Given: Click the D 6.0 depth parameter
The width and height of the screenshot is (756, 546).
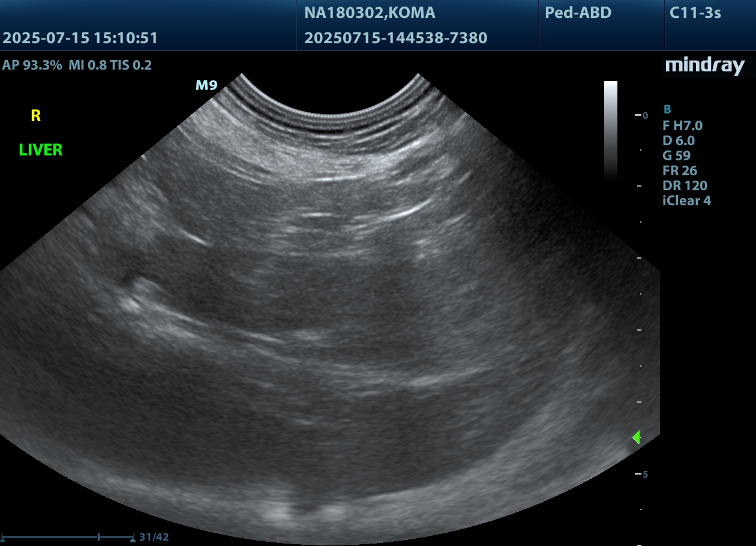Looking at the screenshot, I should tap(678, 140).
